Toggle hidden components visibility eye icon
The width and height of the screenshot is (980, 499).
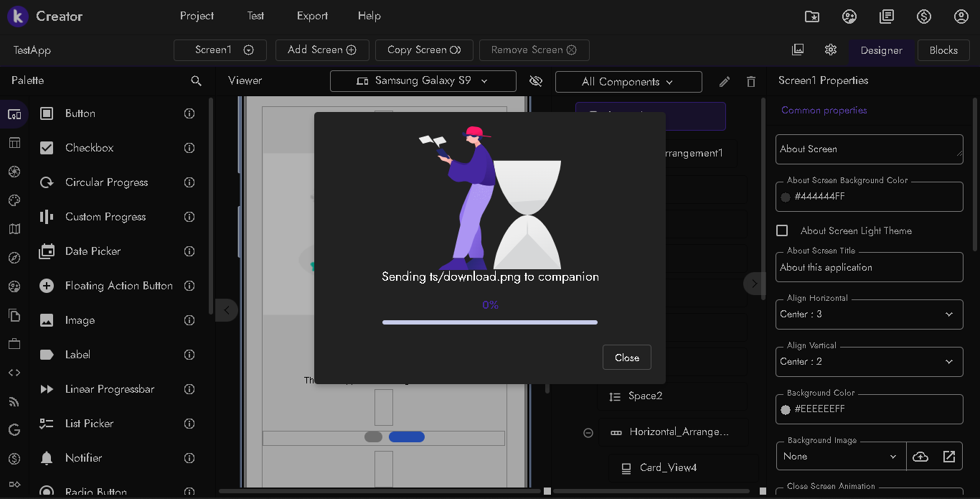(535, 81)
